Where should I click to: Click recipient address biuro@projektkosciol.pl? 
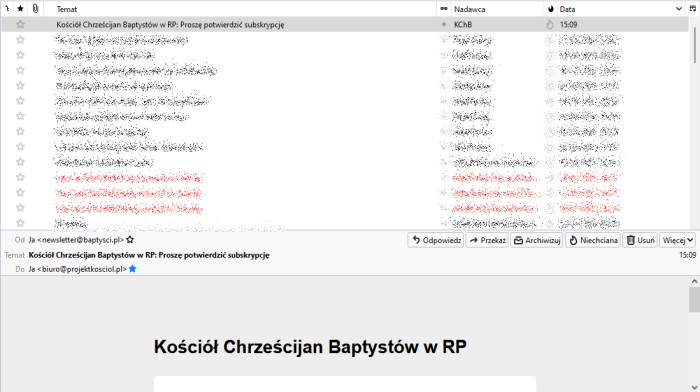[x=78, y=269]
